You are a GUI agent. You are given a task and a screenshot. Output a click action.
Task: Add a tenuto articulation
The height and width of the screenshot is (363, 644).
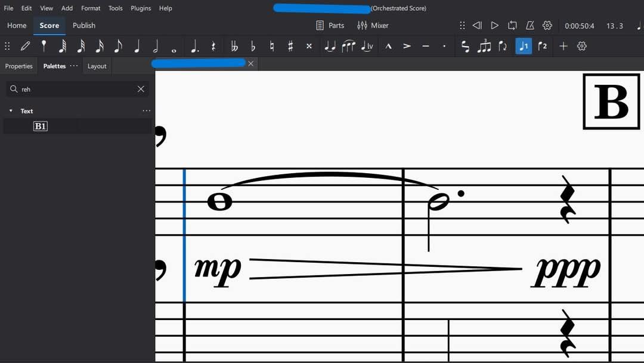426,46
